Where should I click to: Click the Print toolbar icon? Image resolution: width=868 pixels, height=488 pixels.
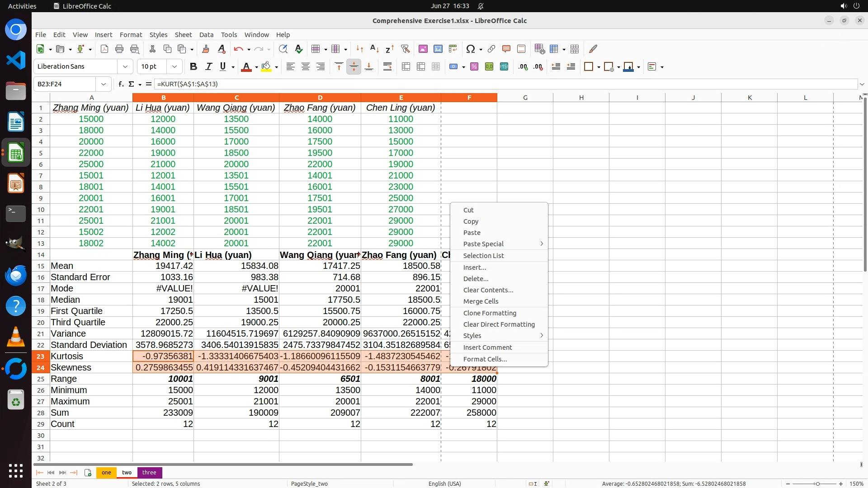(x=119, y=49)
